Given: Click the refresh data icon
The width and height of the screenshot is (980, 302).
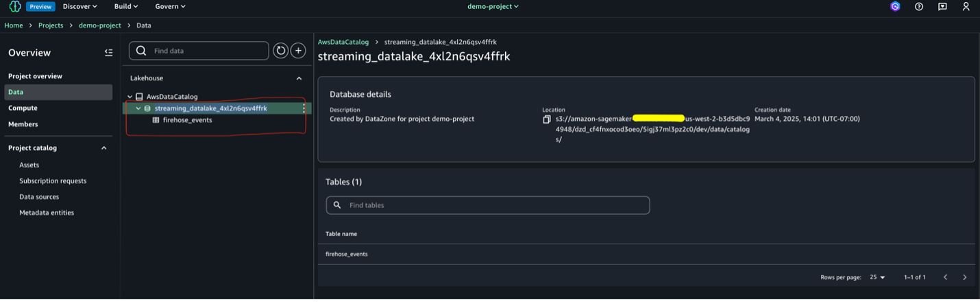Looking at the screenshot, I should tap(280, 51).
